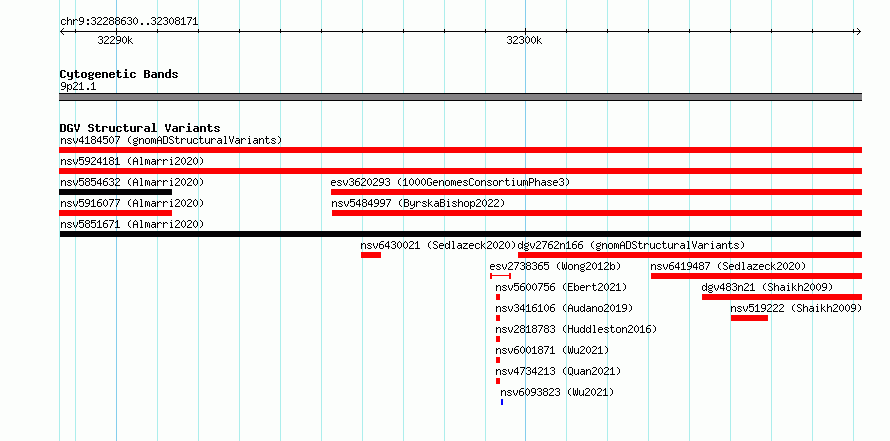
Task: Select the nsv519222 red variant bar
Action: 749,318
